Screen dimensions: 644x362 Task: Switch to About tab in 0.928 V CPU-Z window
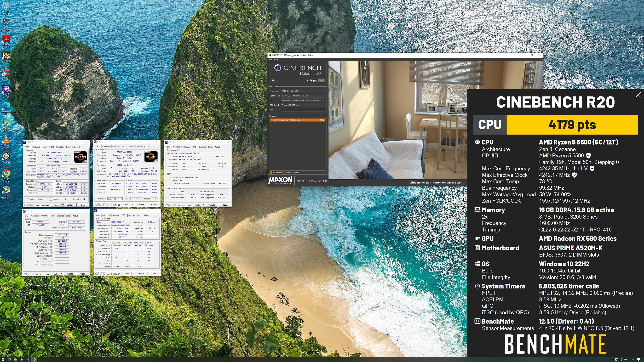point(146,146)
